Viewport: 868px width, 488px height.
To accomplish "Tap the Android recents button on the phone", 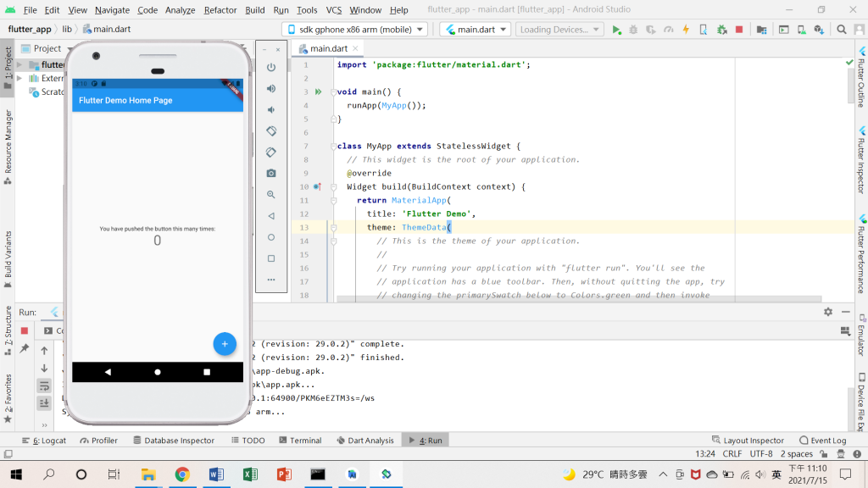I will pyautogui.click(x=207, y=372).
